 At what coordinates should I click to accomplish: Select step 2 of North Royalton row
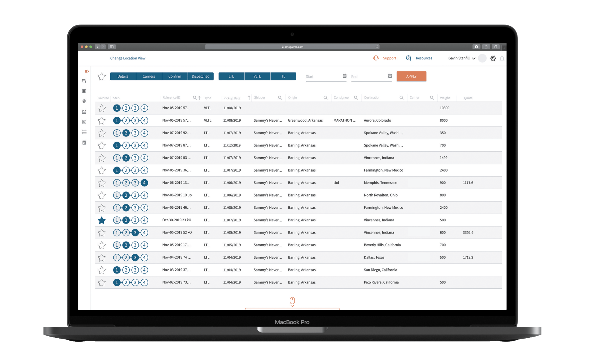(126, 195)
